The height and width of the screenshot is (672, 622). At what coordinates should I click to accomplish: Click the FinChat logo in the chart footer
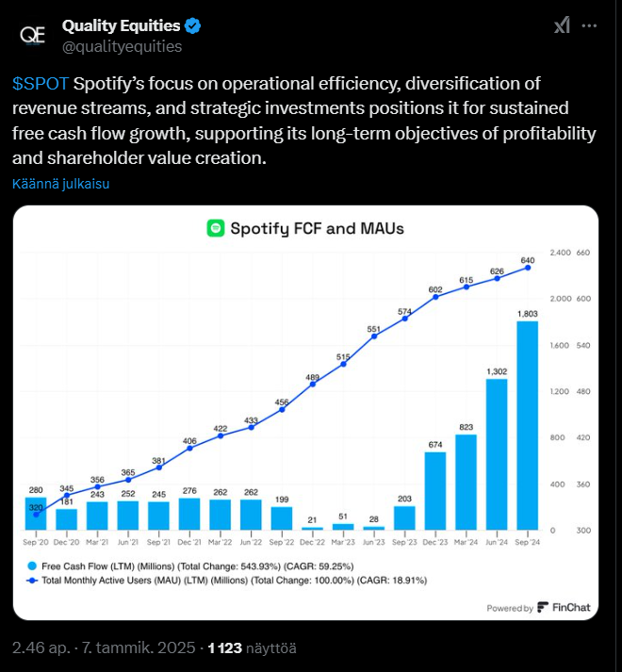point(564,608)
